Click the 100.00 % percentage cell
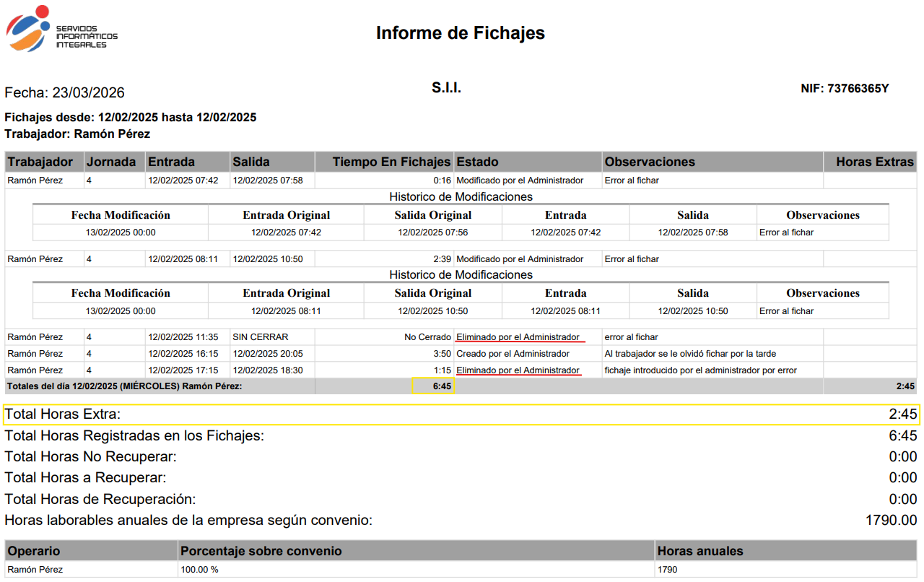Viewport: 924px width, 582px height. click(x=200, y=570)
